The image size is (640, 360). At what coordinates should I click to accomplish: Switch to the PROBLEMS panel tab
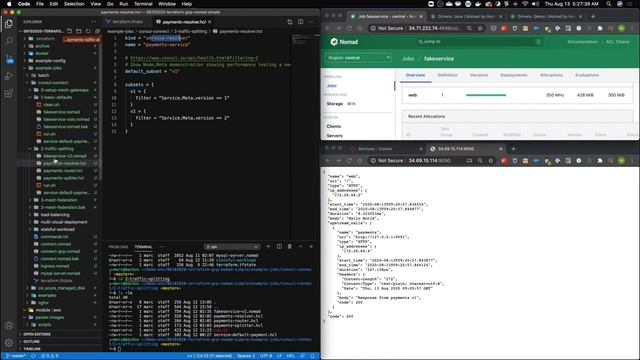pyautogui.click(x=118, y=247)
